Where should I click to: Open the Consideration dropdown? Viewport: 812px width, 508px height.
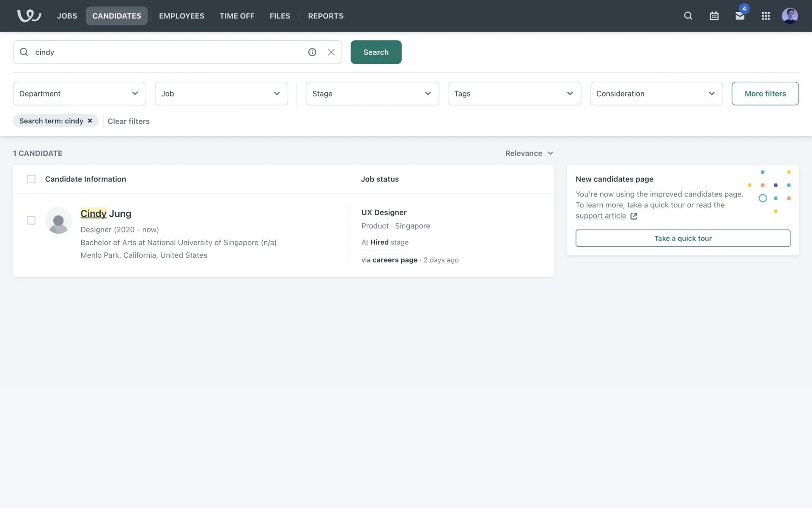tap(656, 94)
